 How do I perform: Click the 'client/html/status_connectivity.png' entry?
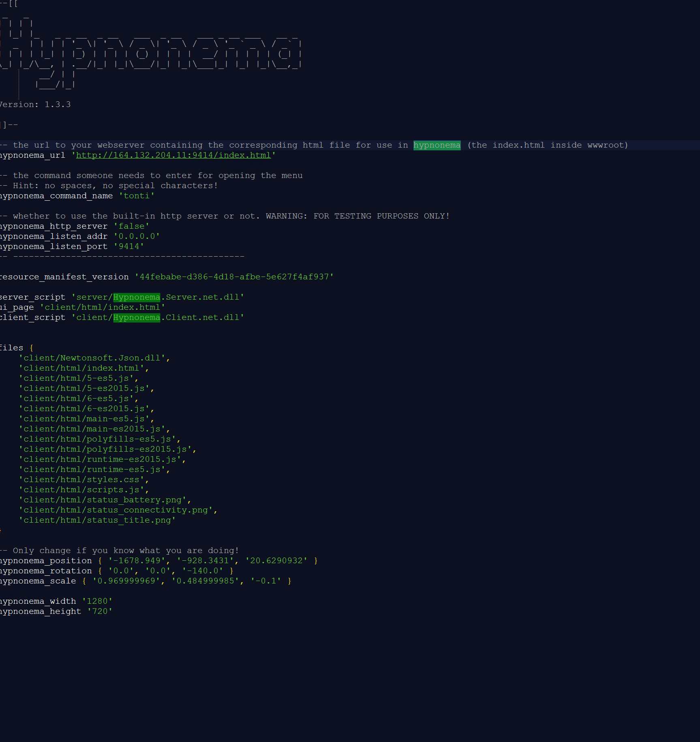(116, 510)
